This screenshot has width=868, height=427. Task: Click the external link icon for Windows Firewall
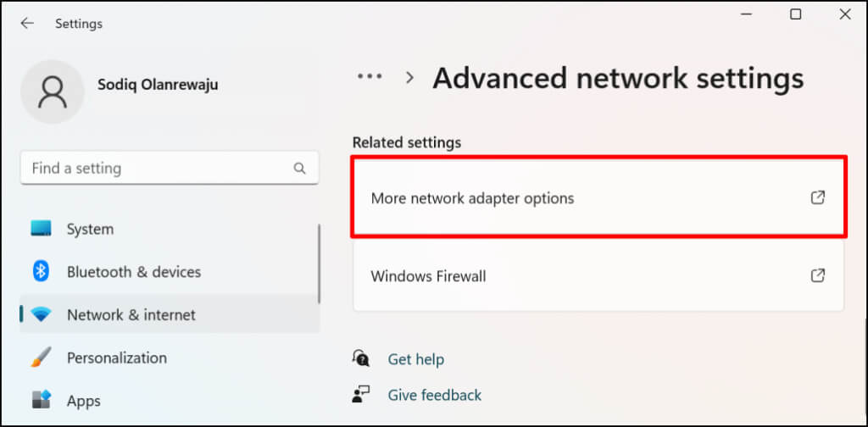pos(817,276)
